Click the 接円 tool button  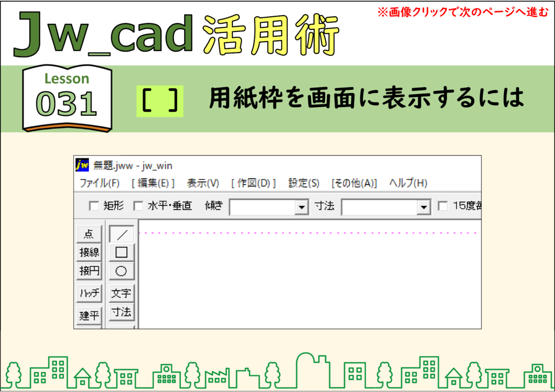[89, 271]
